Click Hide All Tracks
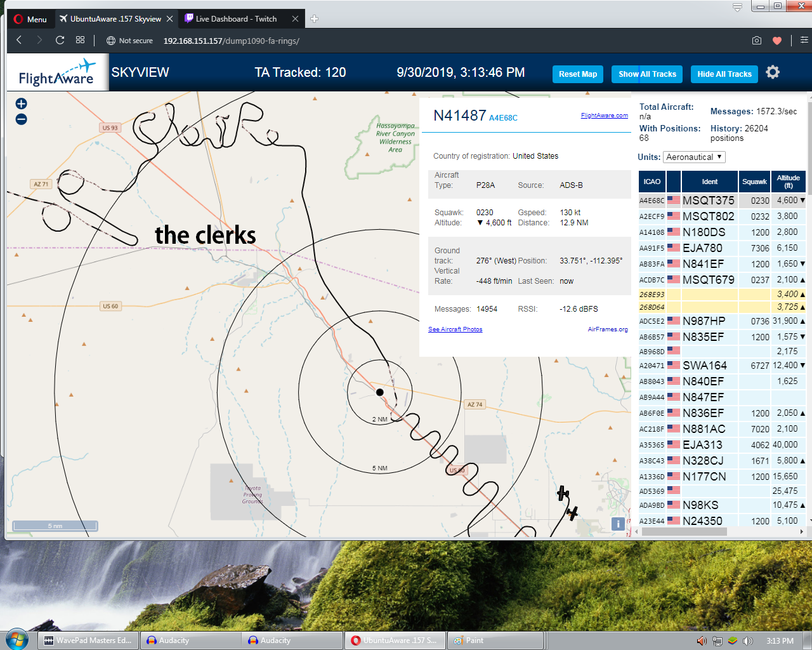 coord(724,74)
